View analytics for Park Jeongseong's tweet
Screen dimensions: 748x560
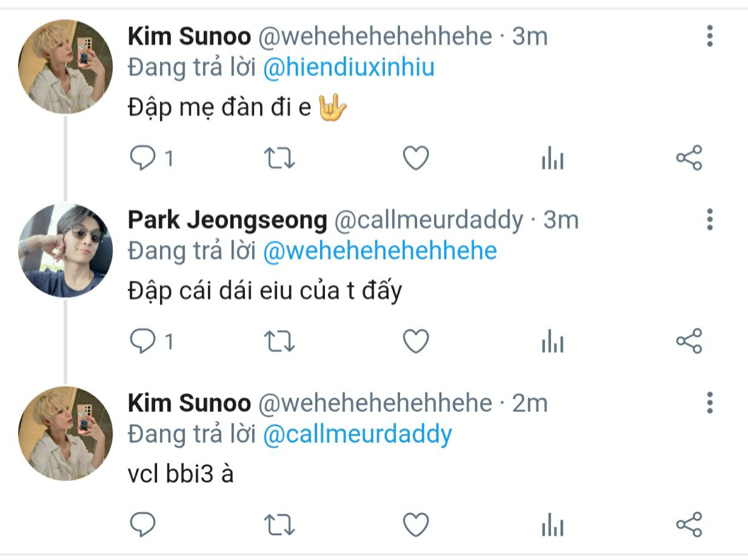(552, 342)
